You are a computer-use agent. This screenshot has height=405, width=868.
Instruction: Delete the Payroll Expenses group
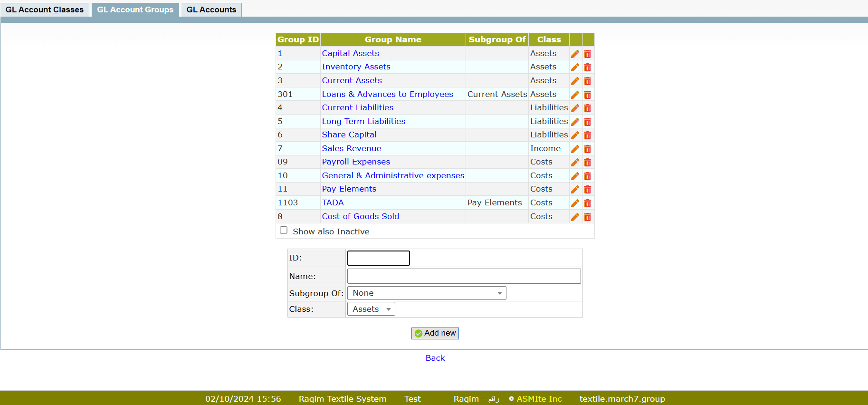coord(588,163)
